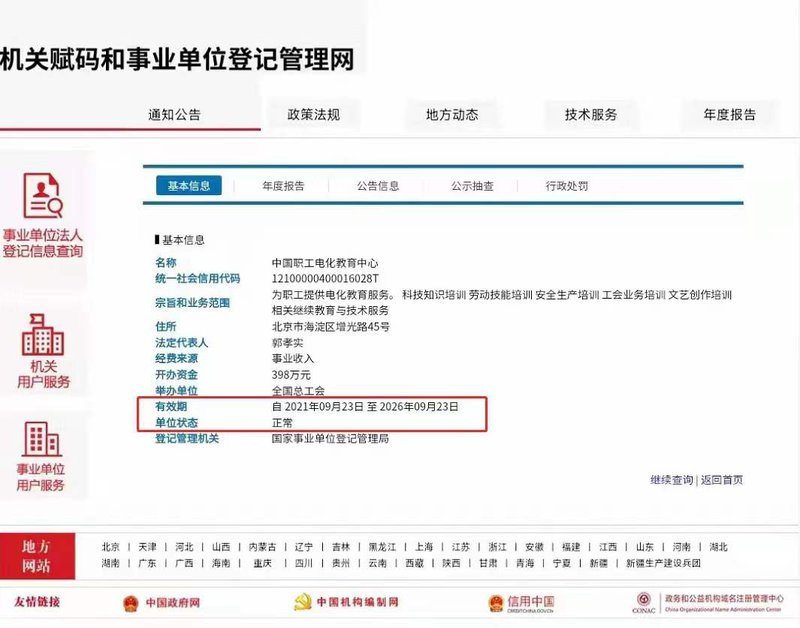Open the 重庆 local site link

[262, 563]
